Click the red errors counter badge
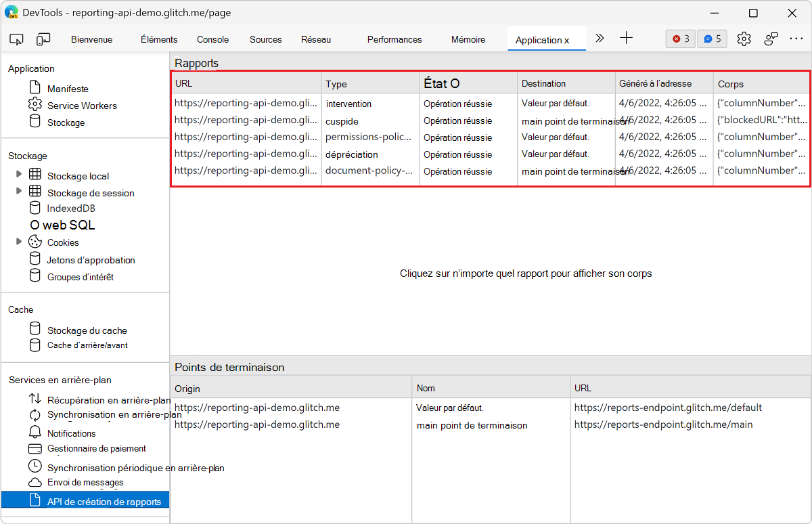This screenshot has height=524, width=812. coord(680,39)
